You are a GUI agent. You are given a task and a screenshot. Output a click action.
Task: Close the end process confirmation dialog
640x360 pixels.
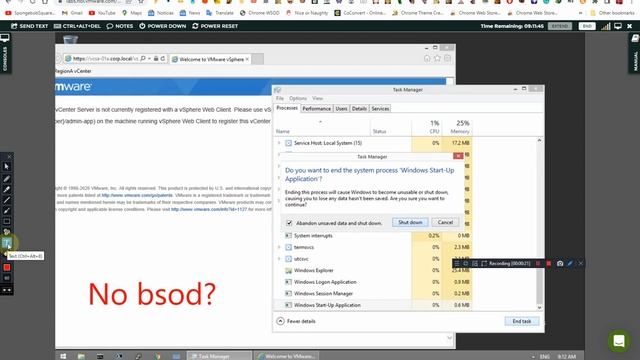pos(458,156)
